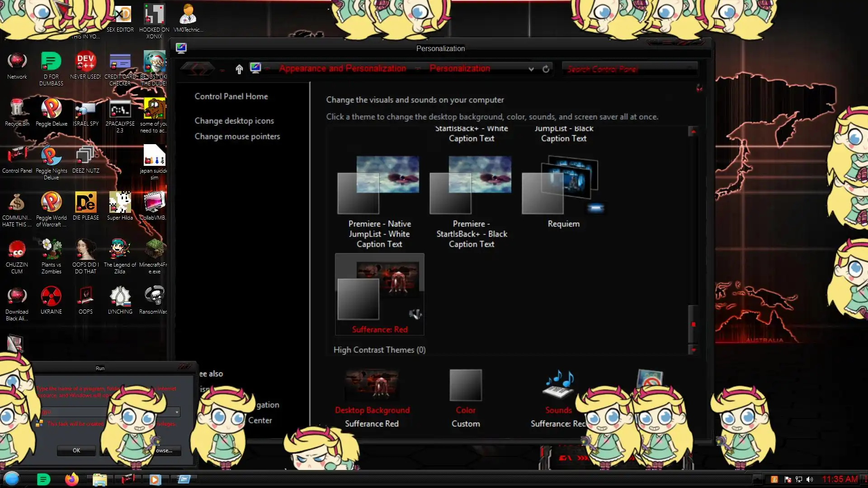Screen dimensions: 868x488
Task: Click the Change mouse pointers link
Action: coord(237,136)
